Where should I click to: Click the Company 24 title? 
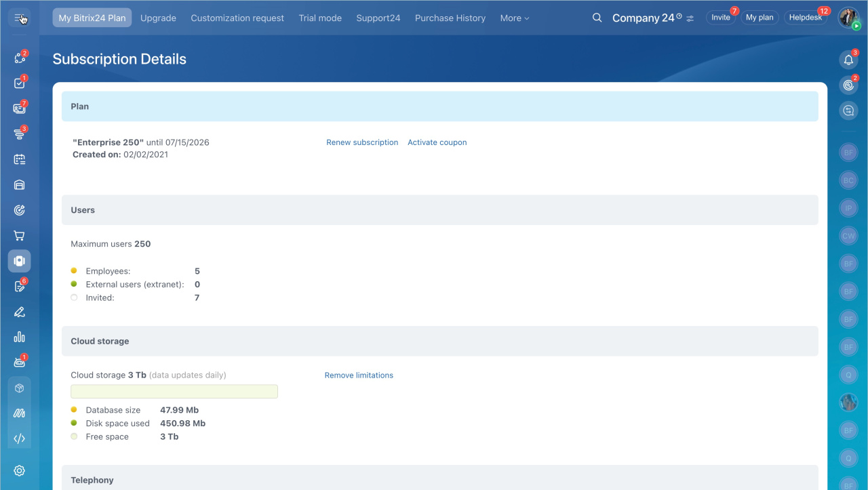tap(643, 18)
